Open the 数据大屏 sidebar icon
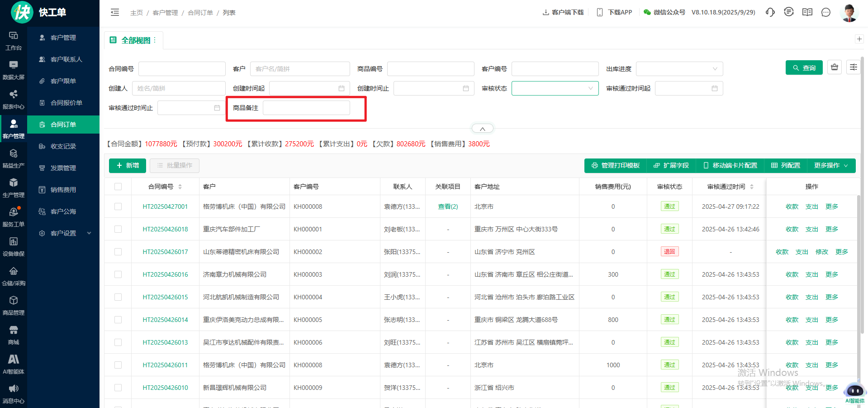 pos(14,70)
